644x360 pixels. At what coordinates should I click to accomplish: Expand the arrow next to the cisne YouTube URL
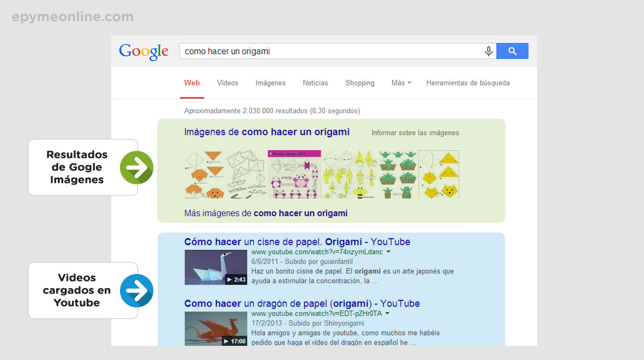(x=388, y=252)
